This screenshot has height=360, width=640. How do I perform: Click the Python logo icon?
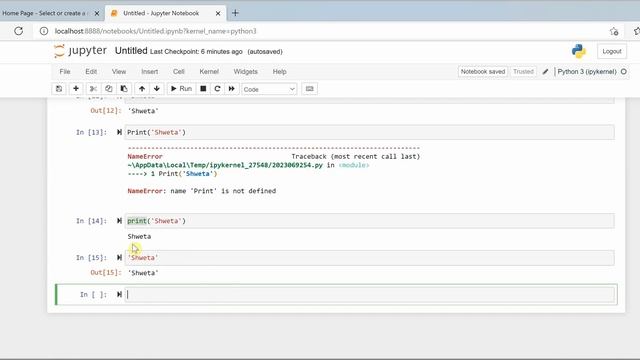coord(578,51)
